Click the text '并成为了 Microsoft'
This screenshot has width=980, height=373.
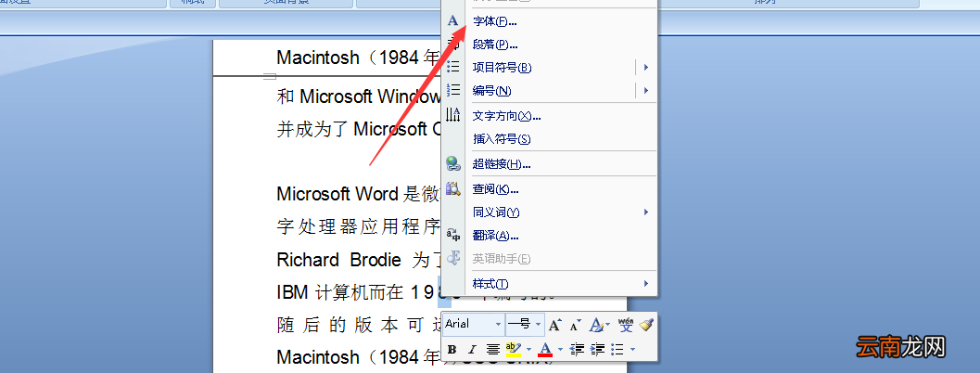(x=352, y=129)
